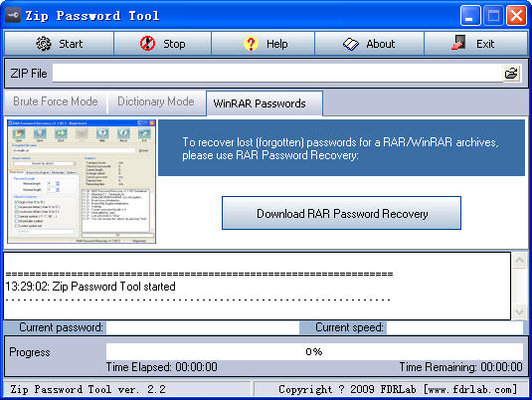Image resolution: width=532 pixels, height=400 pixels.
Task: Maximize the Zip Password Tool window
Action: [493, 16]
